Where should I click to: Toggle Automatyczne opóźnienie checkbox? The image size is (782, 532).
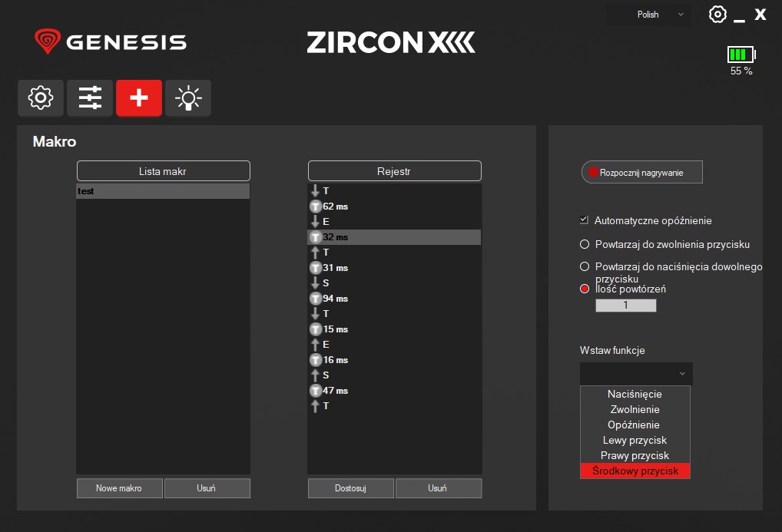pos(584,220)
